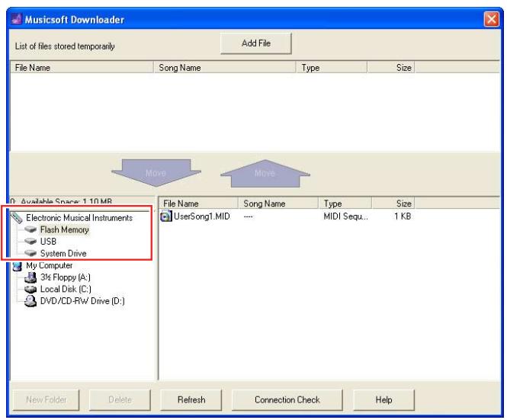Screen dimensions: 507x420
Task: Click the Local Disk (C:) icon
Action: (x=30, y=289)
